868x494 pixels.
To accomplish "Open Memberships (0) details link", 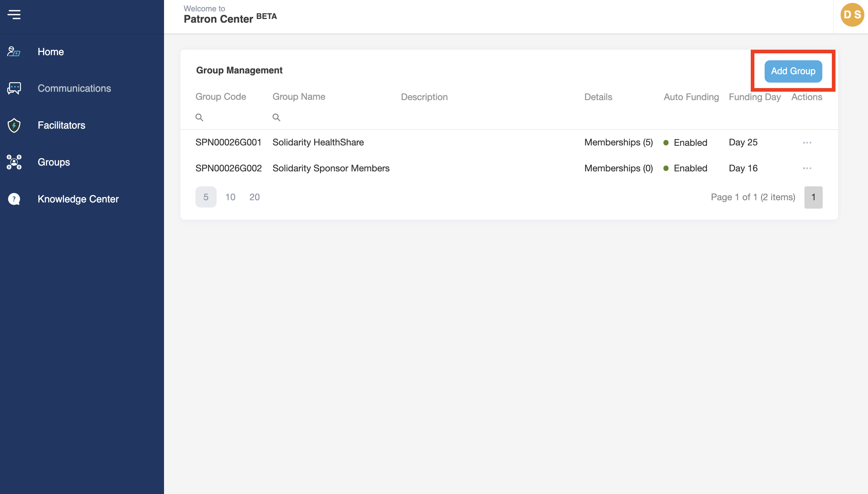I will 618,168.
